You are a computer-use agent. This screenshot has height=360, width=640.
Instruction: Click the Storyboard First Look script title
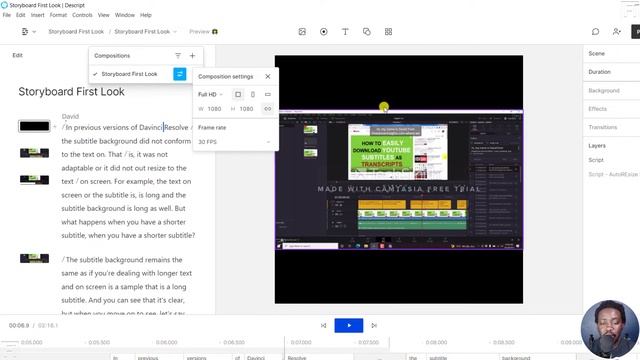point(71,92)
